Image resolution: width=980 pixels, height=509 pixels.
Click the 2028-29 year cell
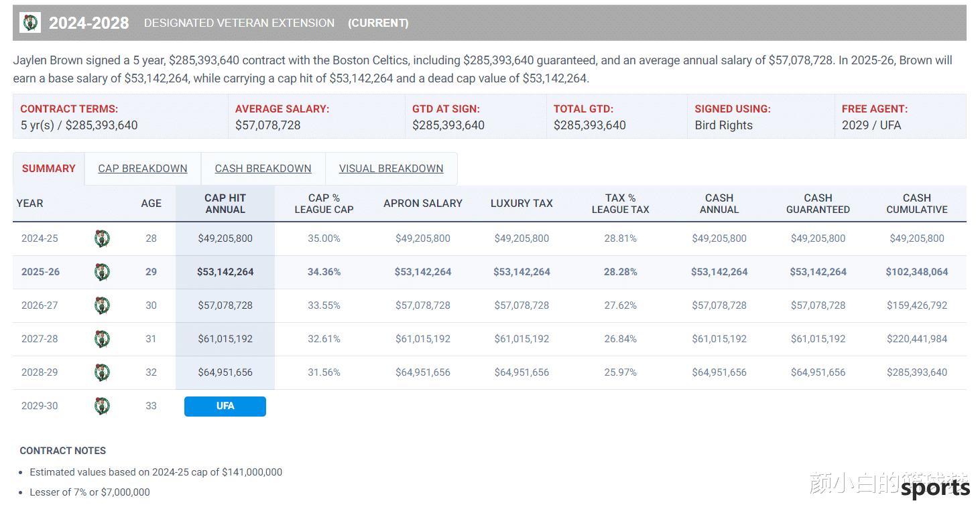pos(40,372)
